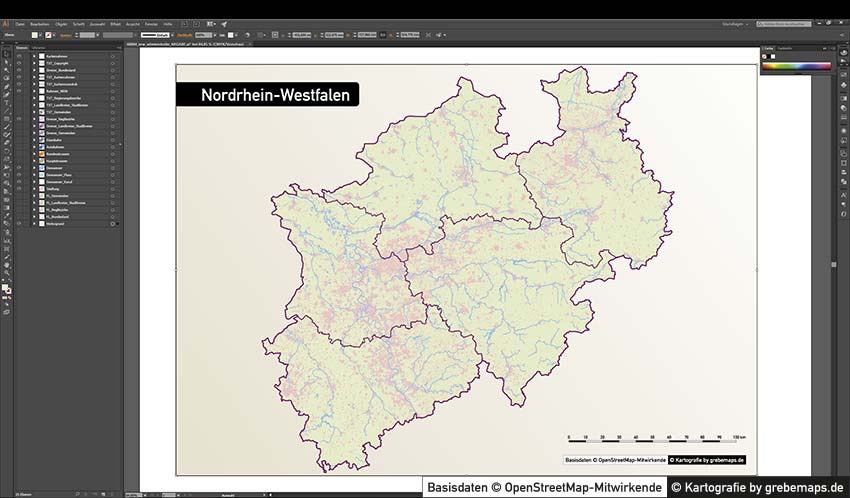Screen dimensions: 850x498
Task: Open the Datei menu
Action: [x=20, y=22]
